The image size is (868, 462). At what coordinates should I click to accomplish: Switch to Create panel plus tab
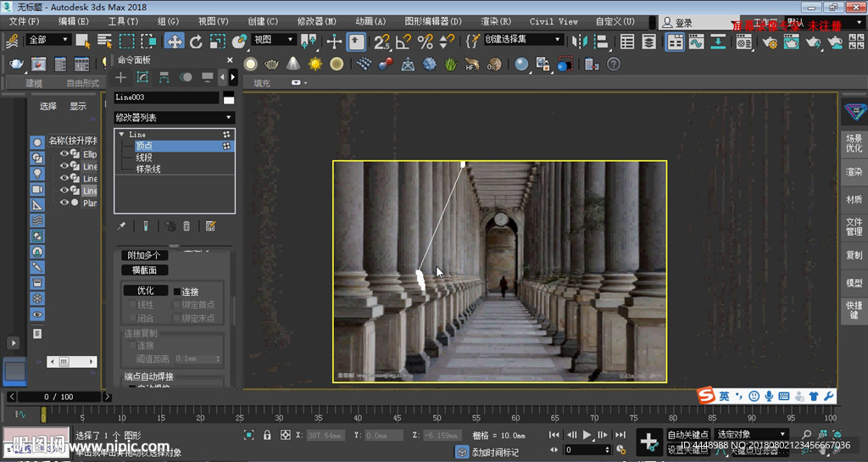click(120, 77)
